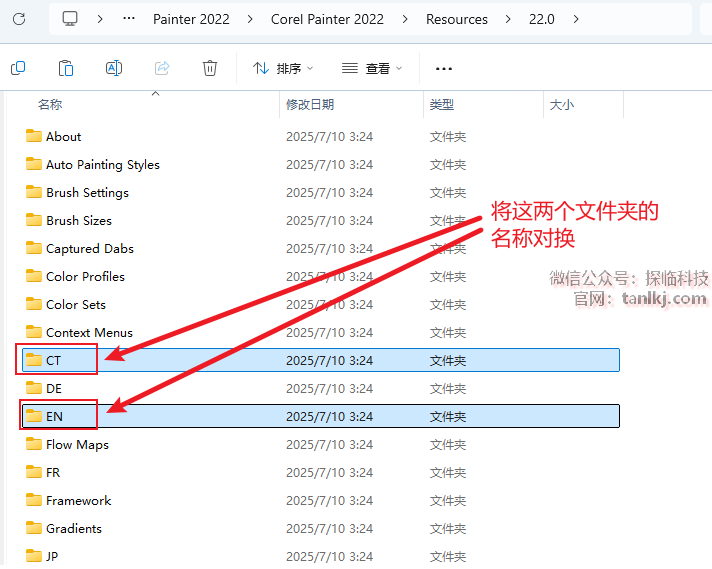Image resolution: width=712 pixels, height=569 pixels.
Task: Open the 排序 sort dropdown
Action: click(282, 68)
